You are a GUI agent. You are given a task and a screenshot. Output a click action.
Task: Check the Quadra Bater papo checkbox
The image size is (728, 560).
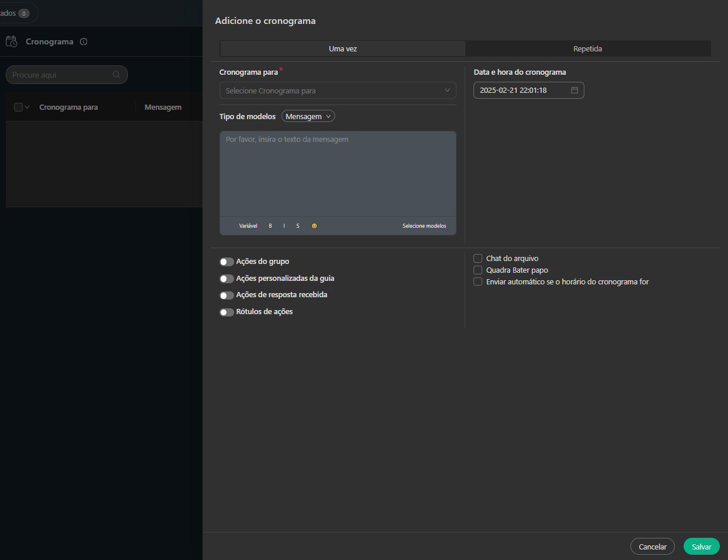[478, 270]
